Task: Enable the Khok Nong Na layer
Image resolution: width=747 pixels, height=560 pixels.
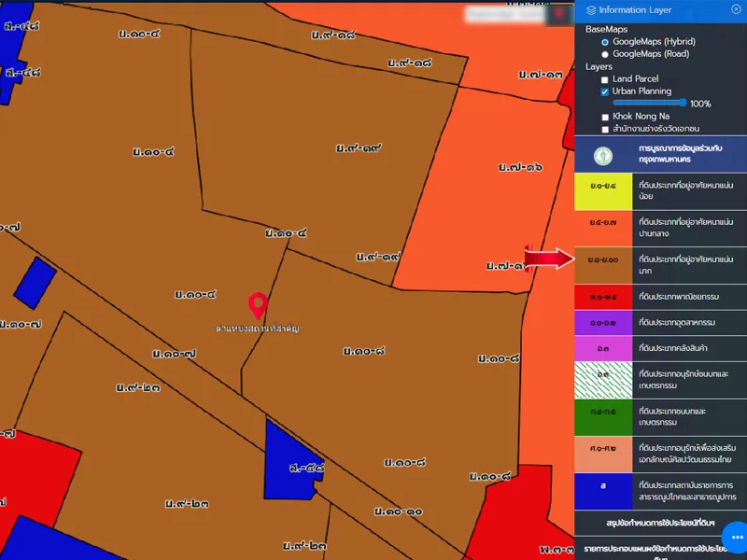Action: pyautogui.click(x=605, y=117)
